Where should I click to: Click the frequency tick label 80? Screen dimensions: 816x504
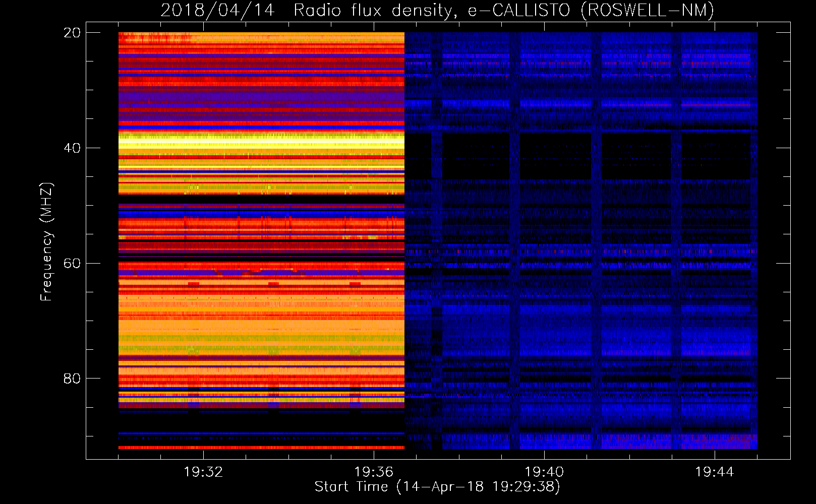(72, 379)
